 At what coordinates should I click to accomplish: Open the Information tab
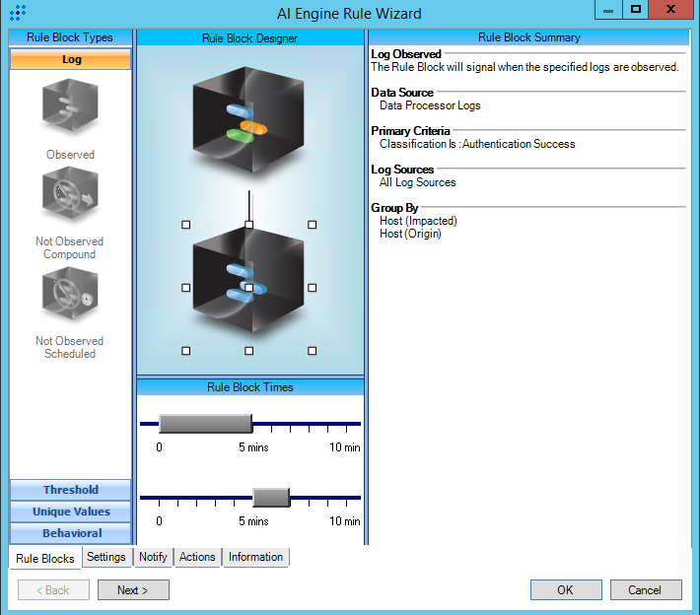coord(255,557)
